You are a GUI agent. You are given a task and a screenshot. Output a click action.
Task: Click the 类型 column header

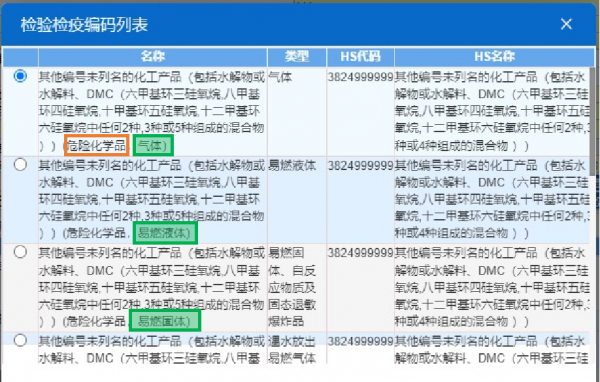297,57
